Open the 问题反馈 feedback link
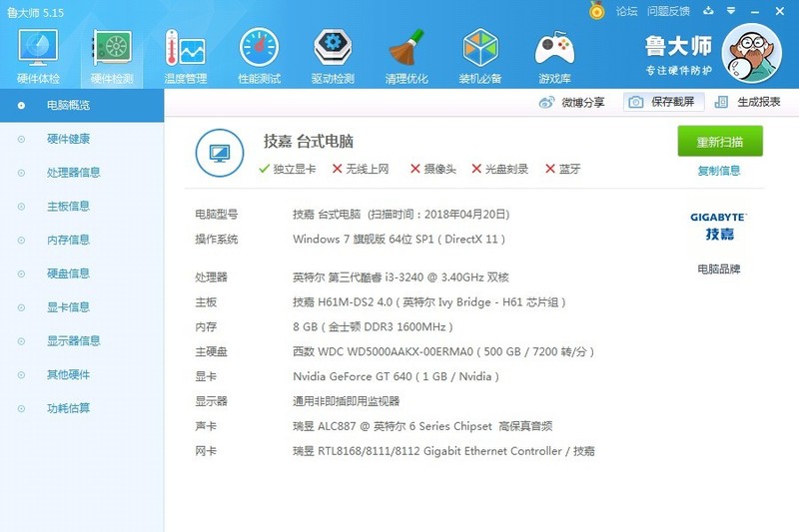Image resolution: width=799 pixels, height=532 pixels. pyautogui.click(x=668, y=11)
